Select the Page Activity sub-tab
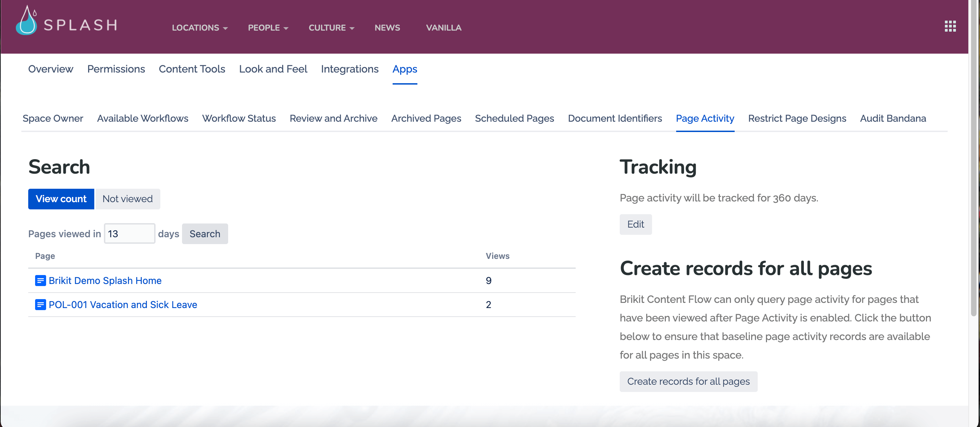 [x=705, y=118]
